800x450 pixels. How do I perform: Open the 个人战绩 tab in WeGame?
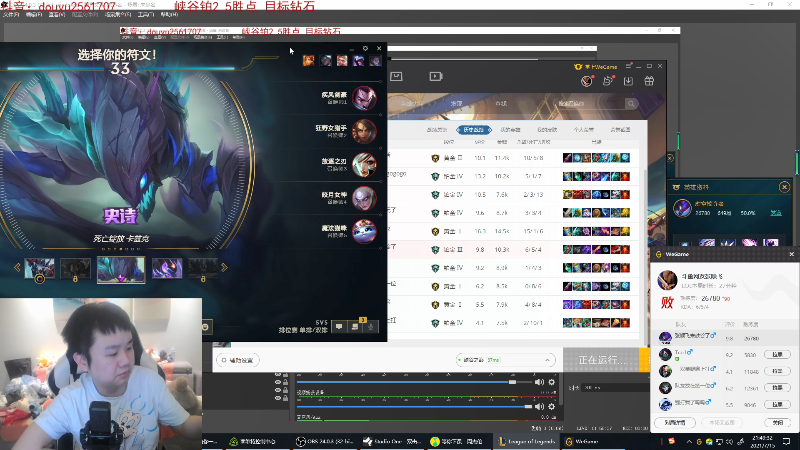coord(584,130)
